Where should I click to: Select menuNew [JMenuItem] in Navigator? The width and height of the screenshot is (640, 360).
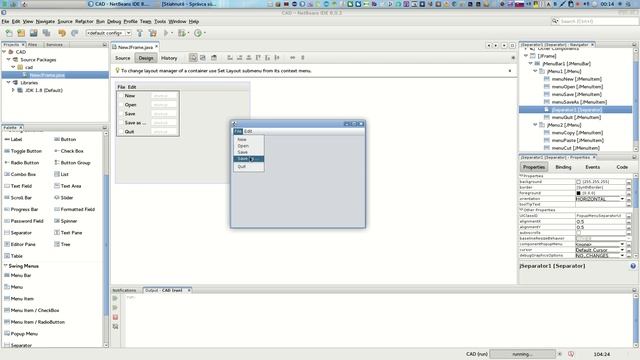coord(576,79)
